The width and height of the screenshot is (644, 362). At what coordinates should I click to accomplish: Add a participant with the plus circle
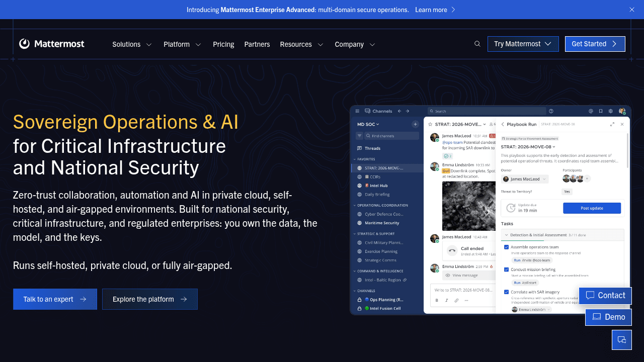[587, 178]
